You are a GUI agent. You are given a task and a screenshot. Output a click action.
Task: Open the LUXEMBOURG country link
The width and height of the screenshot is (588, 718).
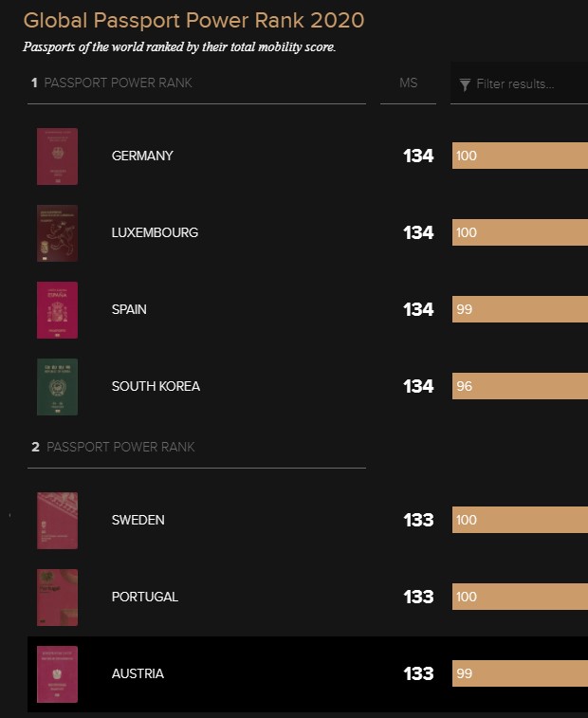click(x=155, y=232)
